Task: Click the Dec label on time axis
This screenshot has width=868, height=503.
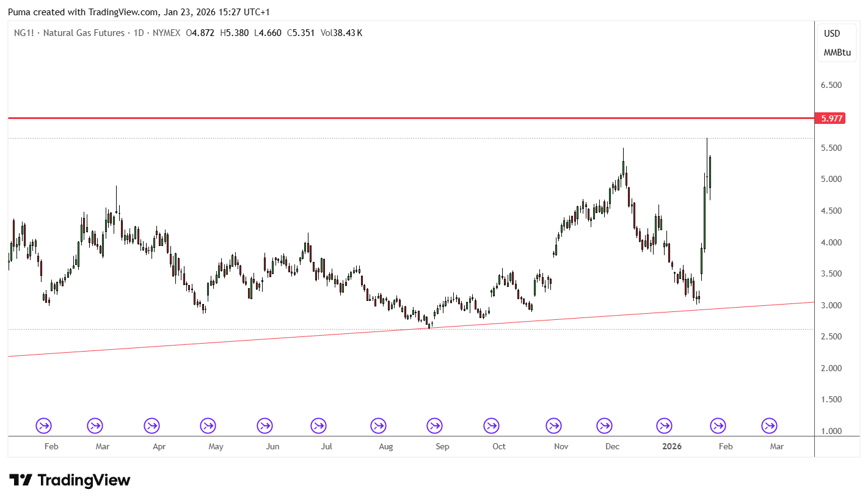Action: click(612, 446)
